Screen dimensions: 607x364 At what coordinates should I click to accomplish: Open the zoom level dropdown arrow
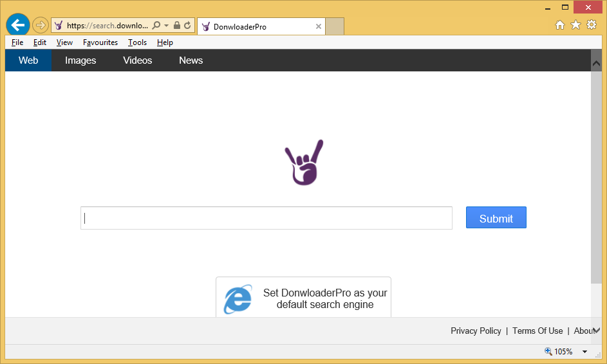[x=584, y=352]
